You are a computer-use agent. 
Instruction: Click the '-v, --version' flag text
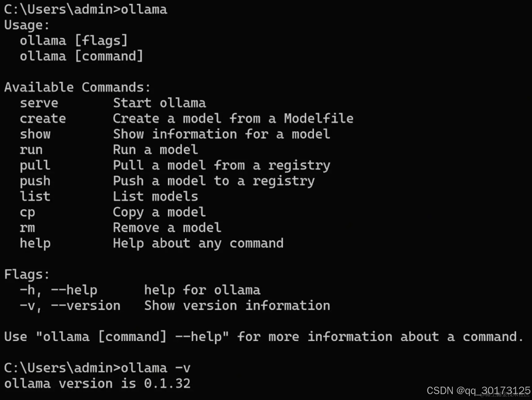pyautogui.click(x=70, y=306)
